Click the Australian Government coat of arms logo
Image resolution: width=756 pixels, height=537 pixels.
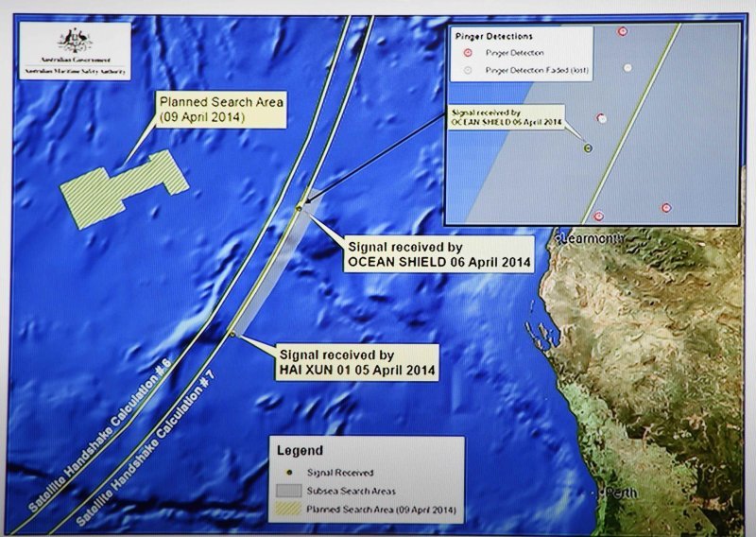[x=75, y=41]
